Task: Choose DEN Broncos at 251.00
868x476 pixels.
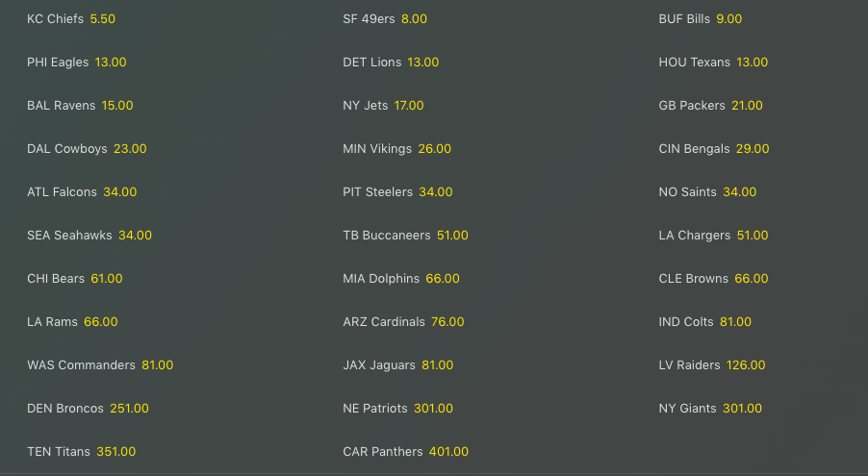Action: [129, 409]
